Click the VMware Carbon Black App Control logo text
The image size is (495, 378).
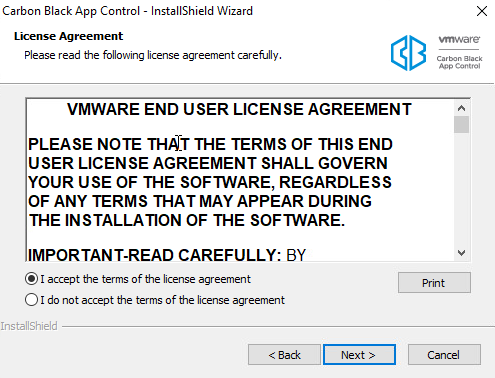pyautogui.click(x=459, y=52)
